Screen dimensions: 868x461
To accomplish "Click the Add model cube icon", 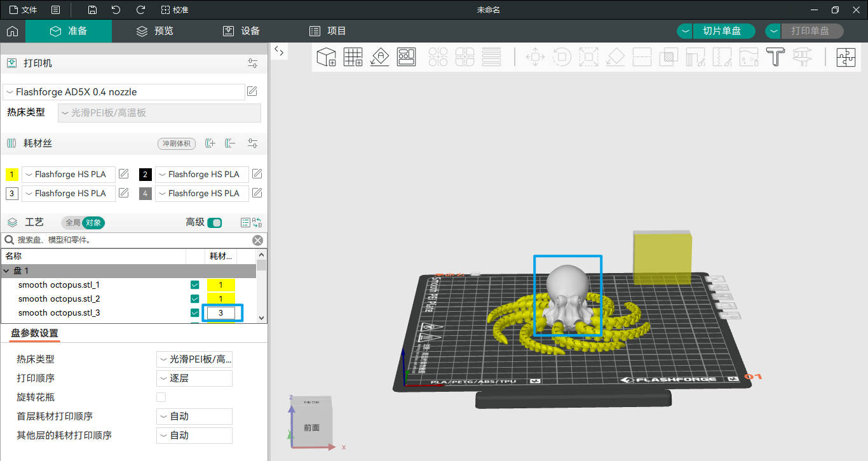I will click(x=326, y=57).
